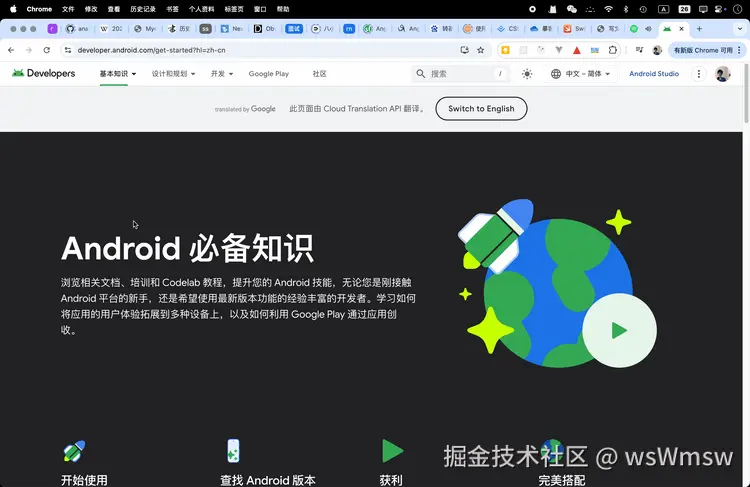Click the WeChat menu bar icon
750x487 pixels.
[572, 9]
